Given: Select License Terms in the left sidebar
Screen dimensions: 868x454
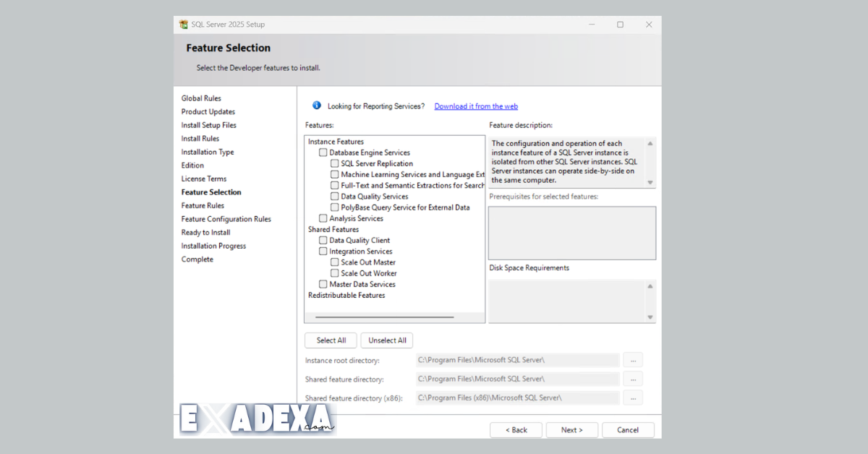Looking at the screenshot, I should point(203,178).
